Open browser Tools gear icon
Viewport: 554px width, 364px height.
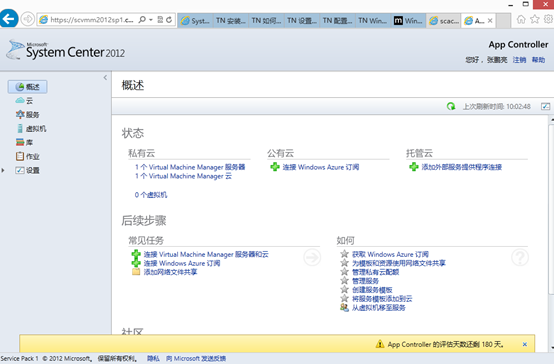click(549, 19)
